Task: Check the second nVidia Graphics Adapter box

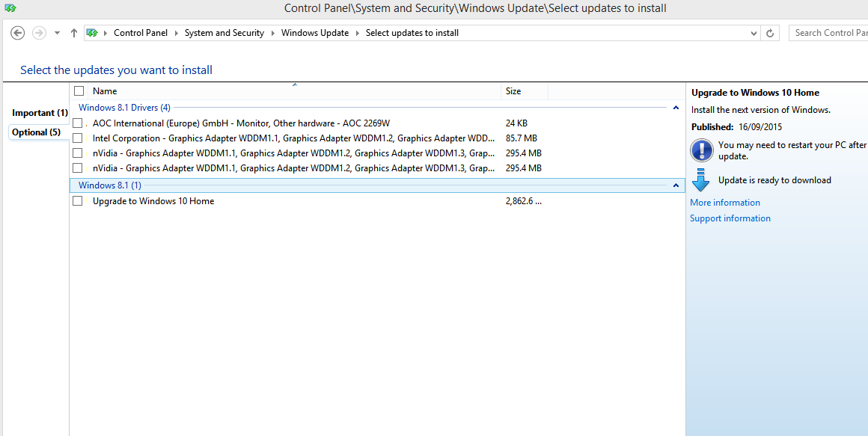Action: click(78, 168)
